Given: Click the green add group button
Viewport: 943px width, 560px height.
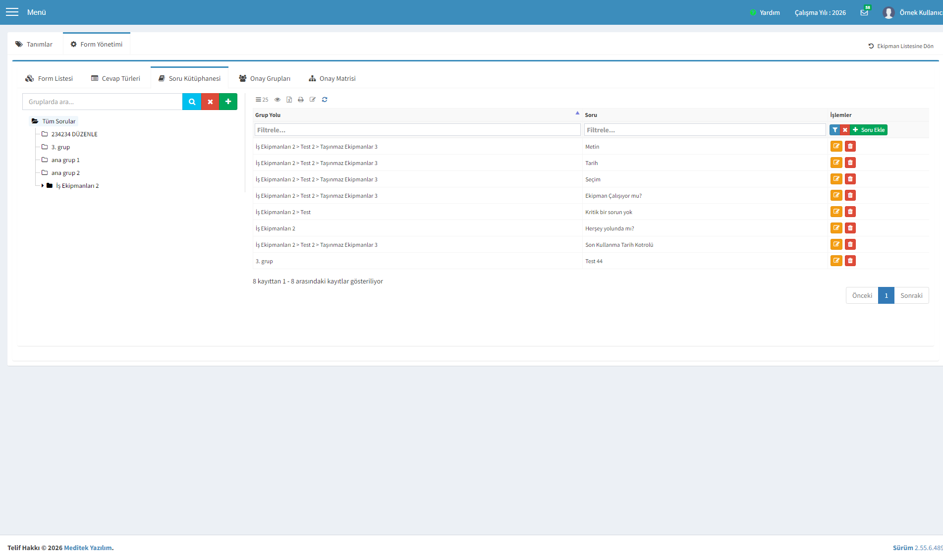Looking at the screenshot, I should 228,102.
